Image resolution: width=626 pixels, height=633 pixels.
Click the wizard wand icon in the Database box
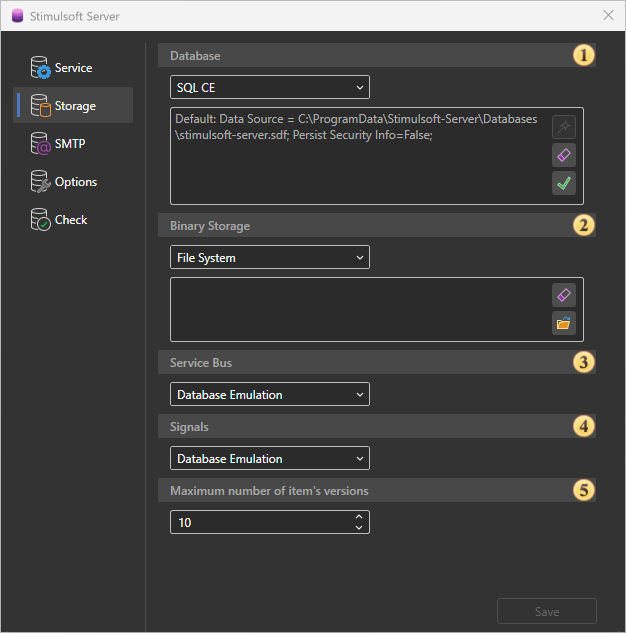click(x=564, y=127)
